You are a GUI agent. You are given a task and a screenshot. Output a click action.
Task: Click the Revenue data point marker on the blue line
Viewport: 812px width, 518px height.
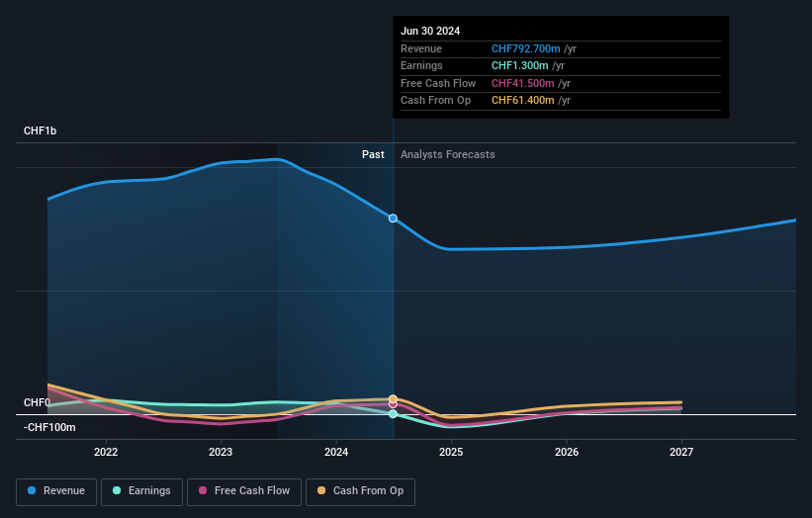click(x=393, y=218)
